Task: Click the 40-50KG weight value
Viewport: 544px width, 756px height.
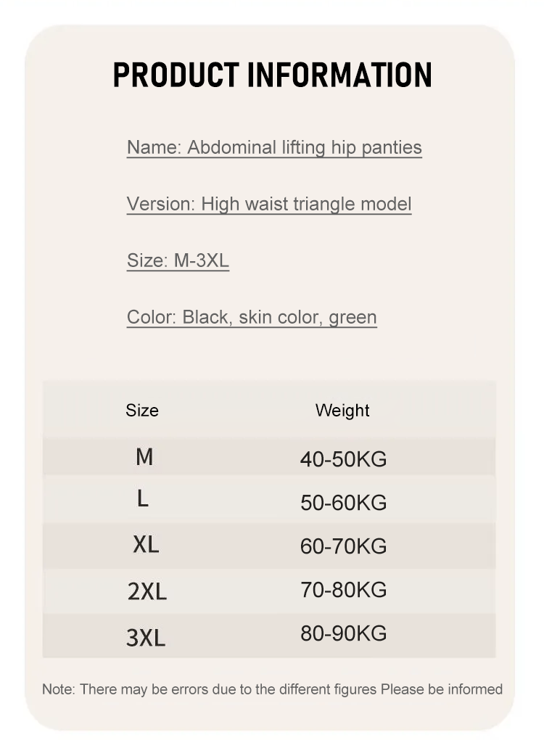Action: click(x=343, y=459)
